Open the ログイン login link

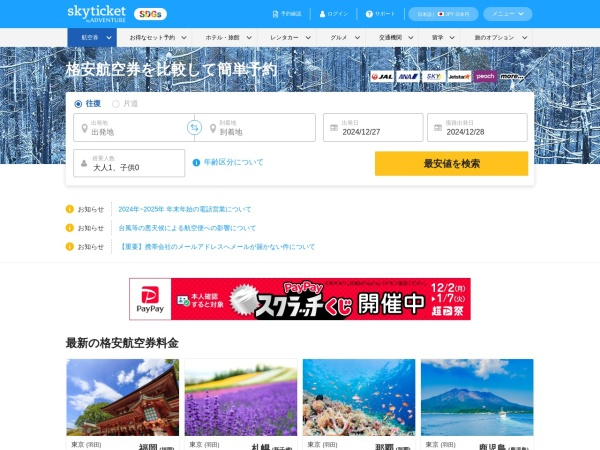tap(334, 14)
